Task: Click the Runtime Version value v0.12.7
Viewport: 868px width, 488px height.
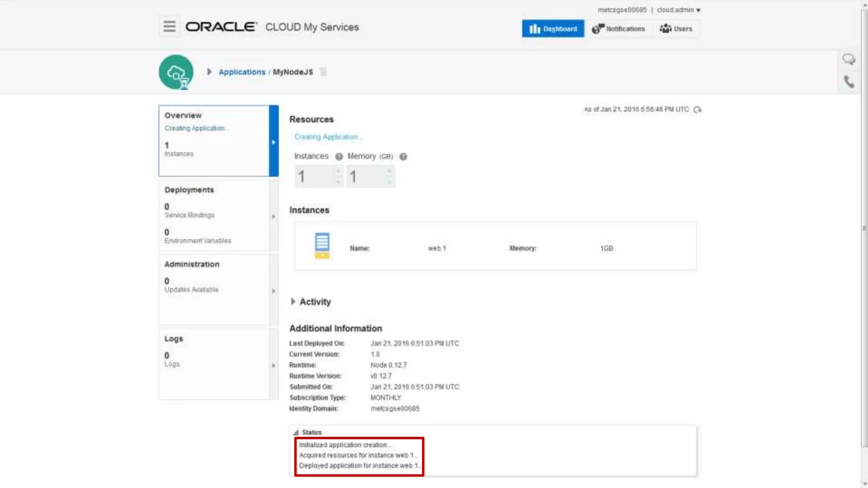Action: tap(381, 376)
